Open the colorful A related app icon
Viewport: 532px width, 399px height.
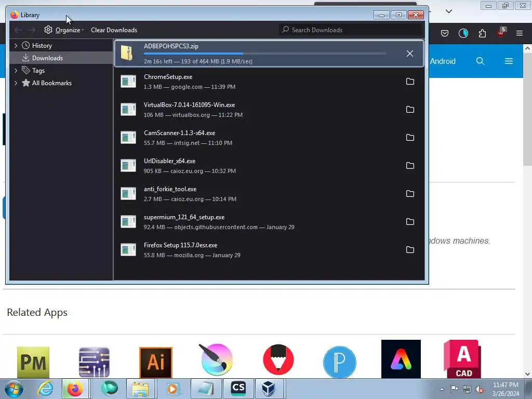pos(401,359)
